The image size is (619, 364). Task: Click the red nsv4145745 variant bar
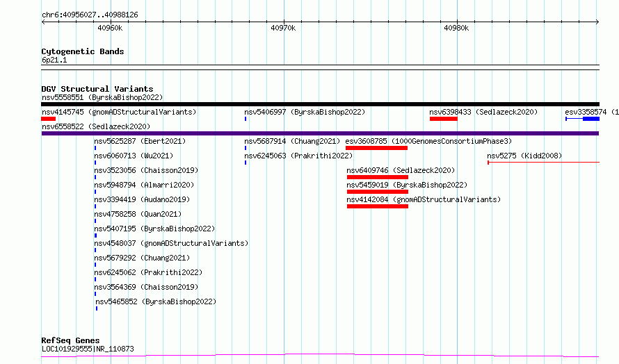pos(48,119)
